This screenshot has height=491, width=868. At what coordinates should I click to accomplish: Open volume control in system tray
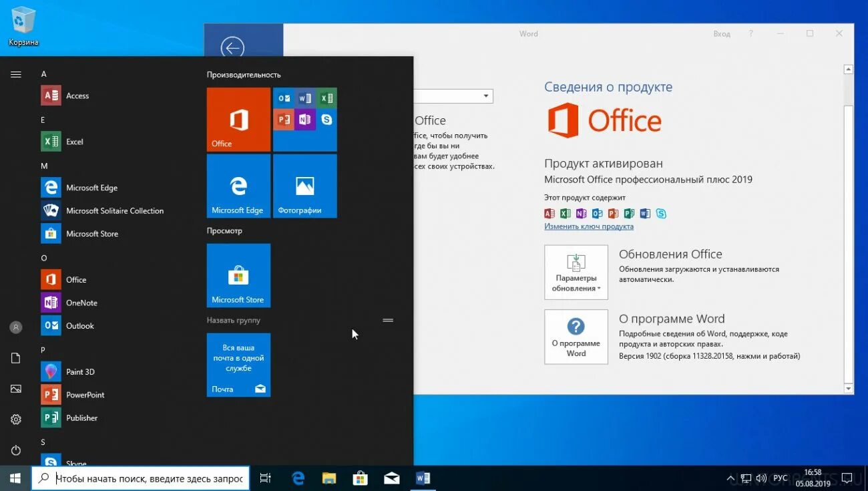click(762, 478)
